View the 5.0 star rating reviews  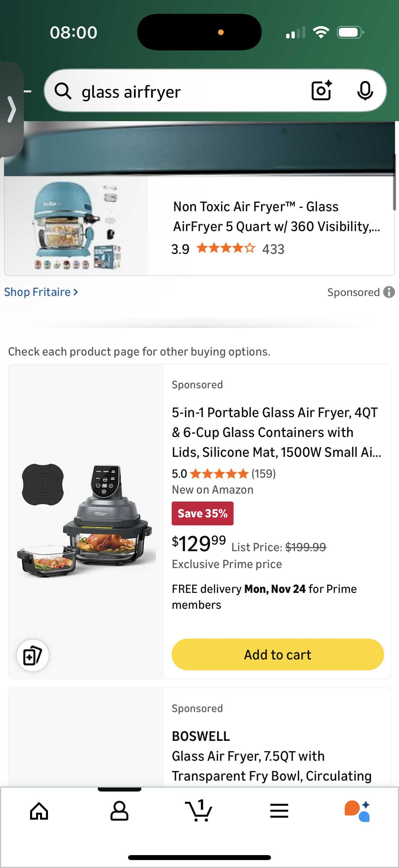click(224, 474)
